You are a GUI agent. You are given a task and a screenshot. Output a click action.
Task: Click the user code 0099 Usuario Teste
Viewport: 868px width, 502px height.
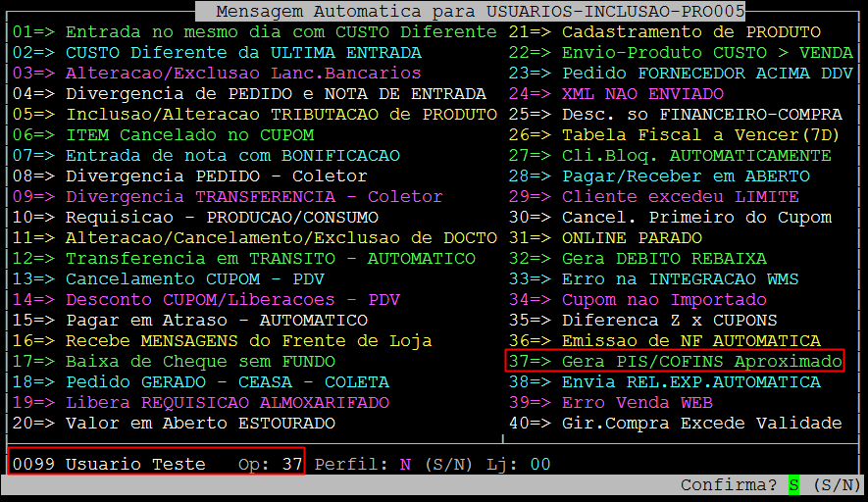[x=109, y=465]
